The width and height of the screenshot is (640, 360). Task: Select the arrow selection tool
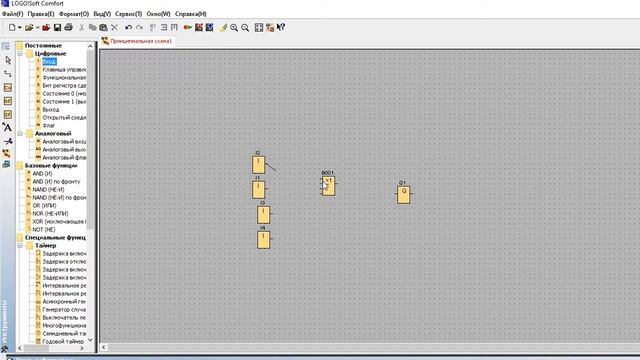pos(8,60)
